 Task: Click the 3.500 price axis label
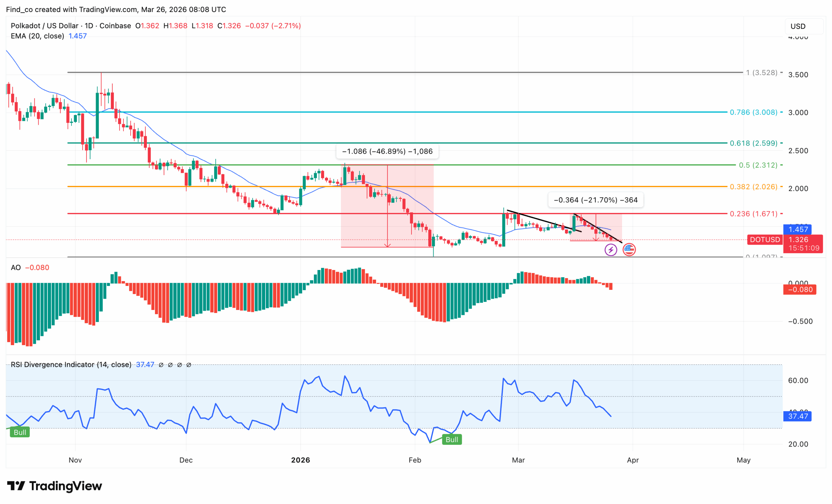[798, 75]
